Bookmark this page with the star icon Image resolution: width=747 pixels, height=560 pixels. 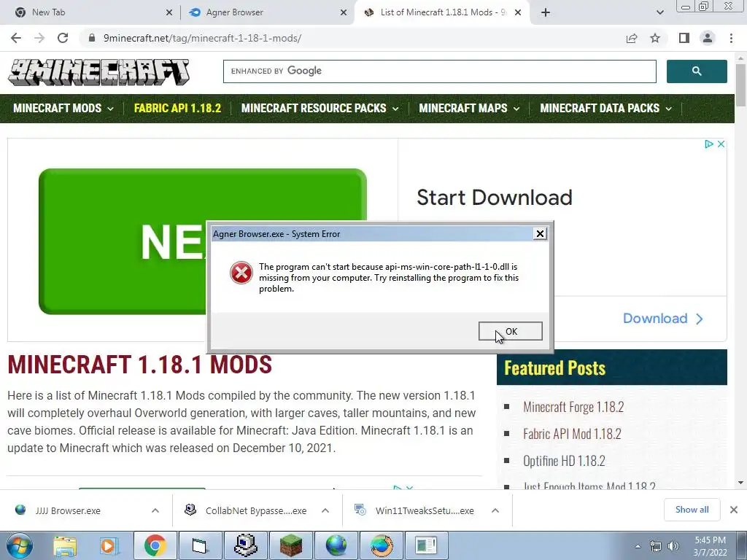coord(655,38)
